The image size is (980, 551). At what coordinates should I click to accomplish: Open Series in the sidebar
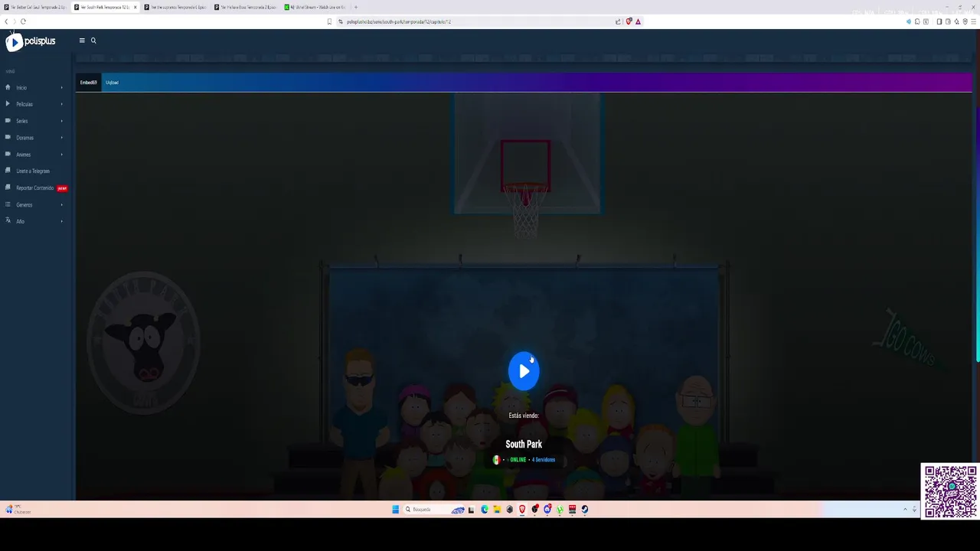(22, 121)
